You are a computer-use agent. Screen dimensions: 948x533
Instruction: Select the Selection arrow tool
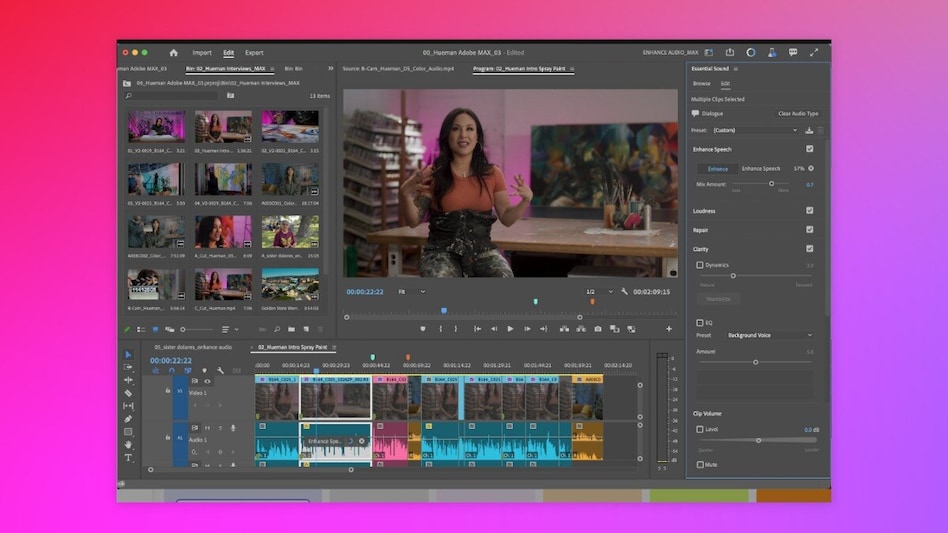tap(128, 354)
